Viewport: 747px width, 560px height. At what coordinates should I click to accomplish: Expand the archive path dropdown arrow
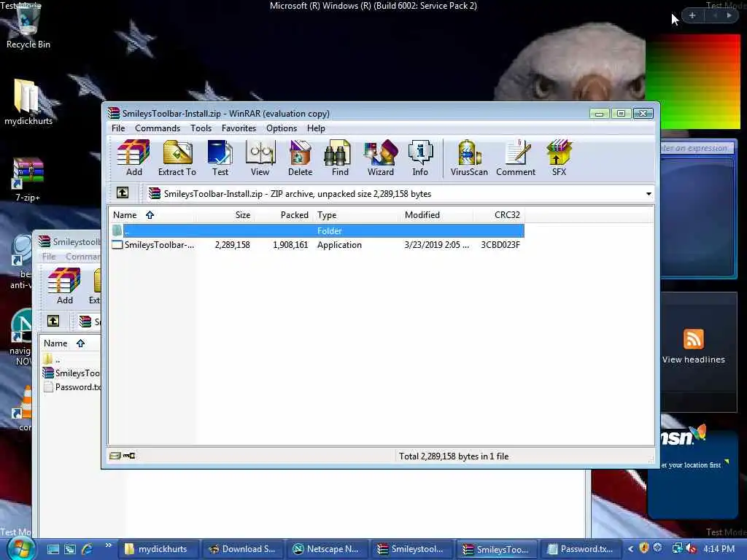[649, 194]
